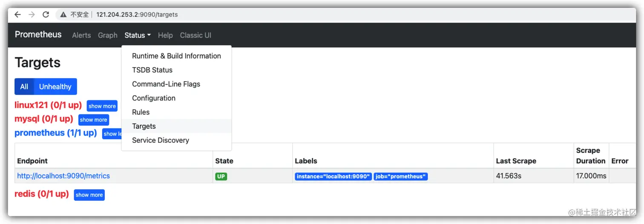Filter targets by Unhealthy

[55, 87]
